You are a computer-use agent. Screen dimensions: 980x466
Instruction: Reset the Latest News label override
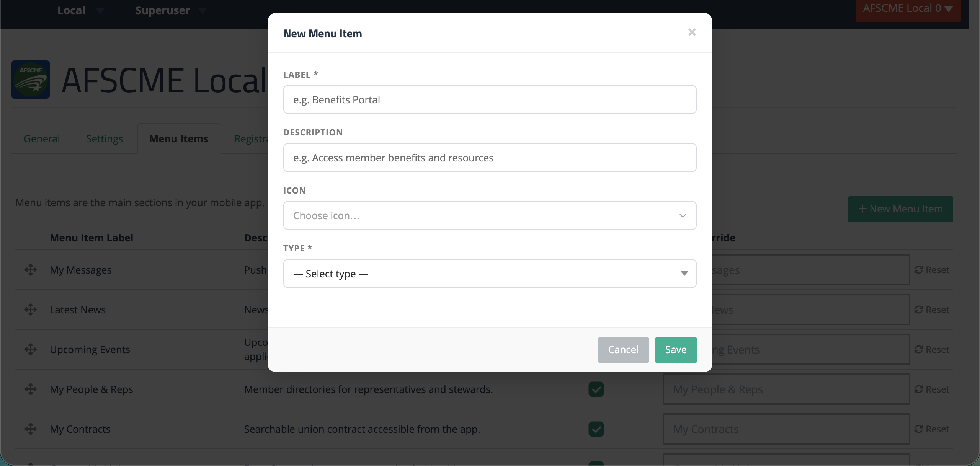pyautogui.click(x=932, y=310)
